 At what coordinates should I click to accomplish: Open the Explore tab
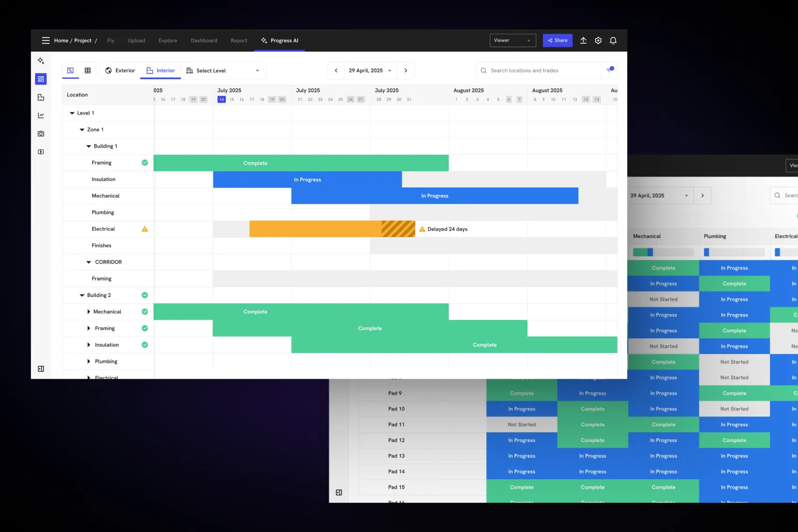[168, 41]
